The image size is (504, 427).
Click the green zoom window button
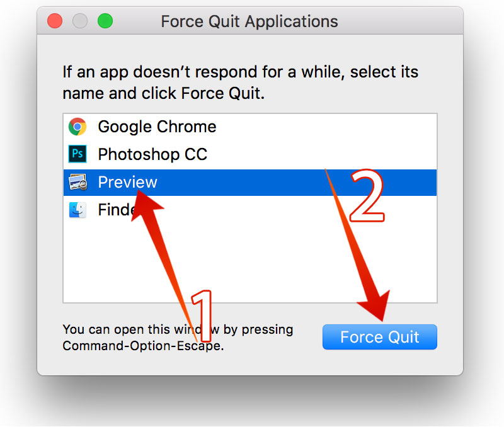[105, 21]
